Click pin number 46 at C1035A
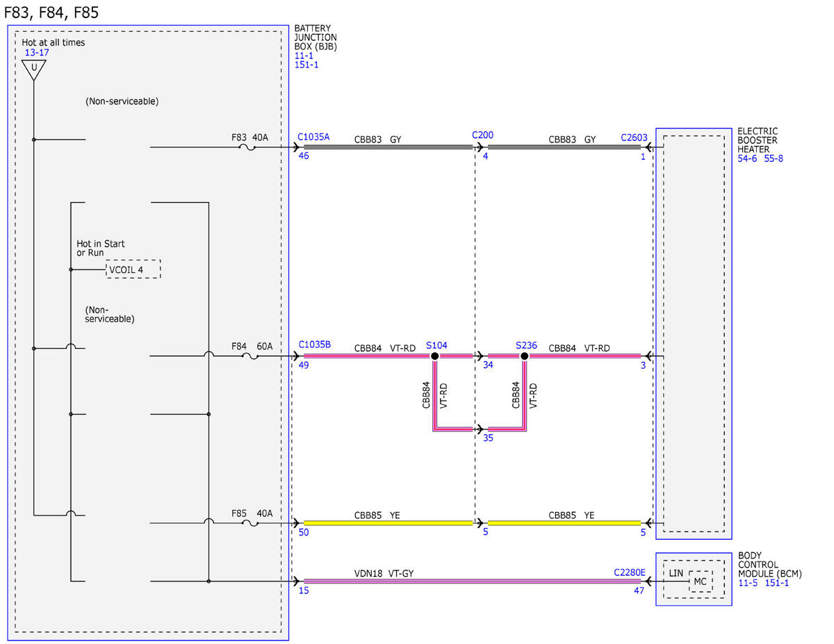This screenshot has height=644, width=834. 303,156
